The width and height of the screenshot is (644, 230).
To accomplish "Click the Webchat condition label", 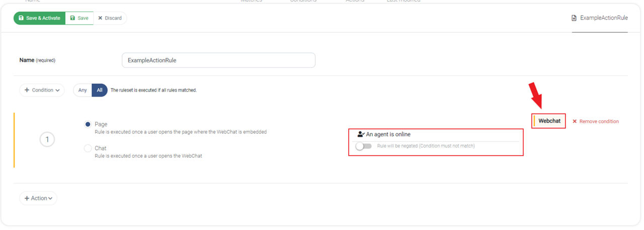I will click(x=549, y=121).
